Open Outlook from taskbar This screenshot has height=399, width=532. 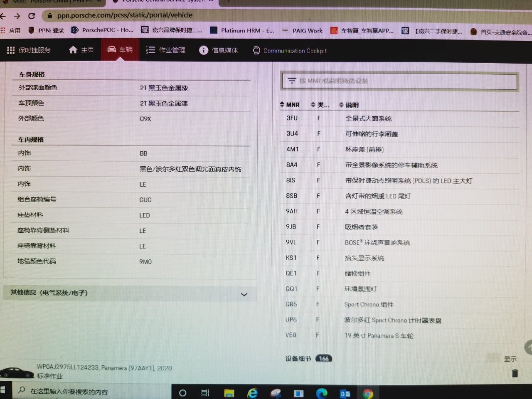point(345,394)
